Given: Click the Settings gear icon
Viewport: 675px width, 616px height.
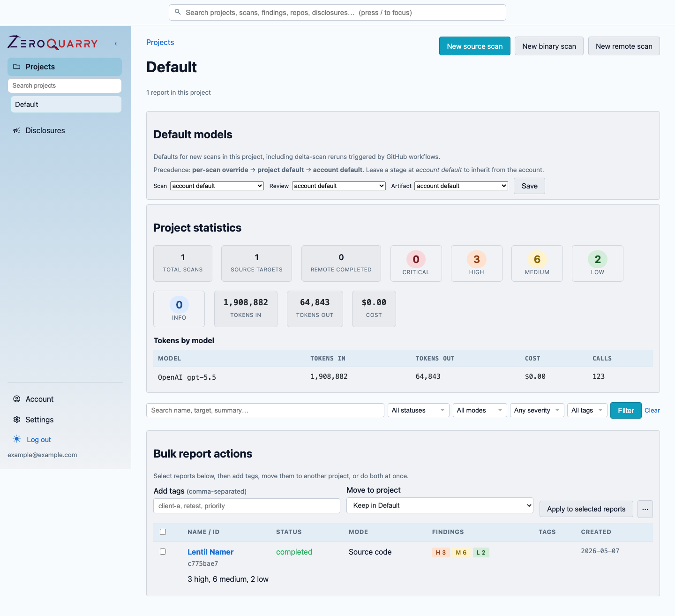Looking at the screenshot, I should (x=17, y=420).
